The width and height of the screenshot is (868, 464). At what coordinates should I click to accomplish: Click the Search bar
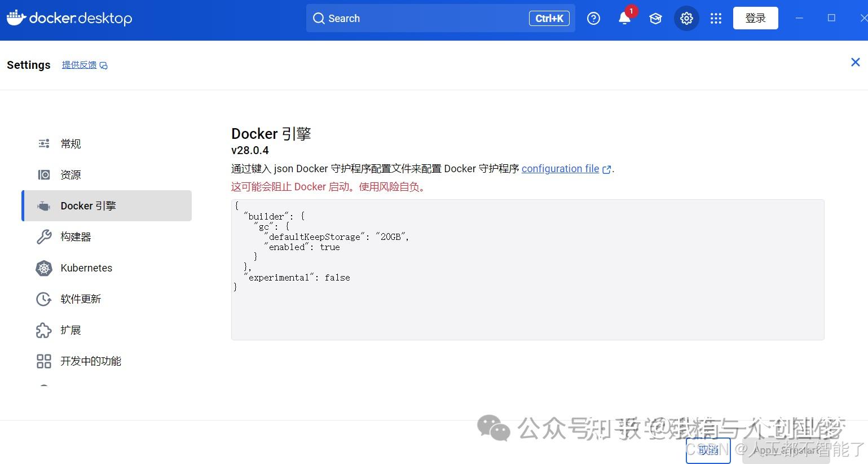(x=440, y=18)
